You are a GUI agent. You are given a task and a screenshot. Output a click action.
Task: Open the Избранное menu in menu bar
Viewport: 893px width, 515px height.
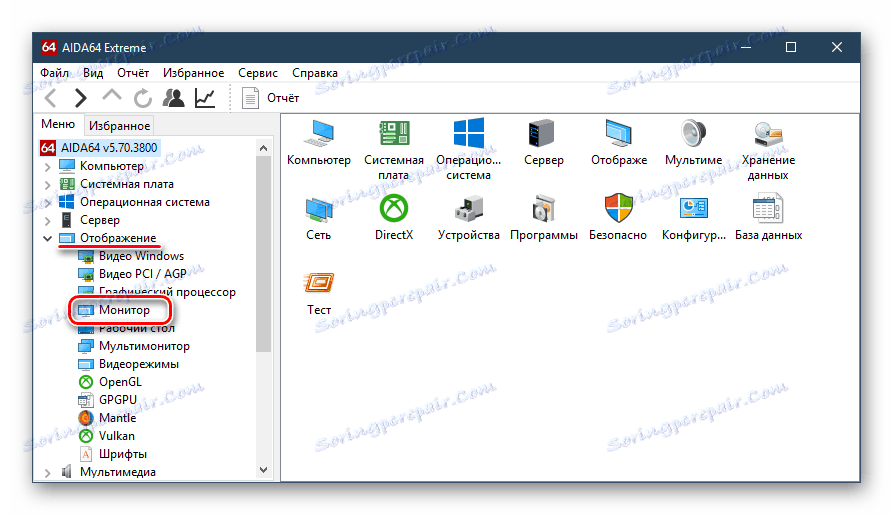194,73
